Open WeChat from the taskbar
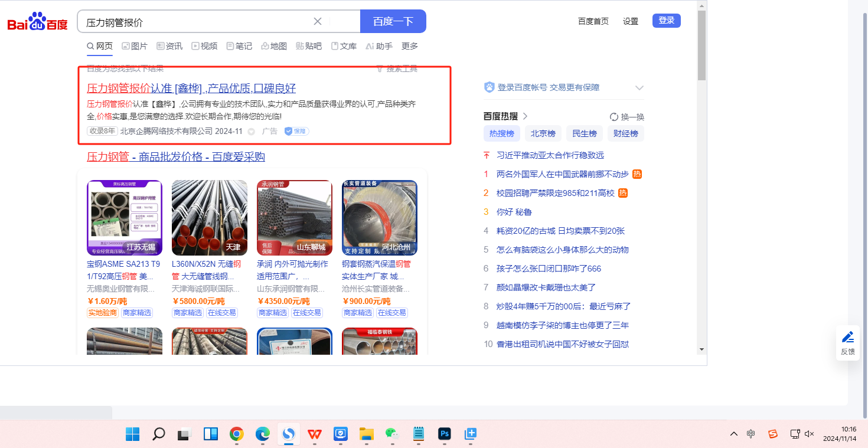This screenshot has height=448, width=868. [x=393, y=434]
